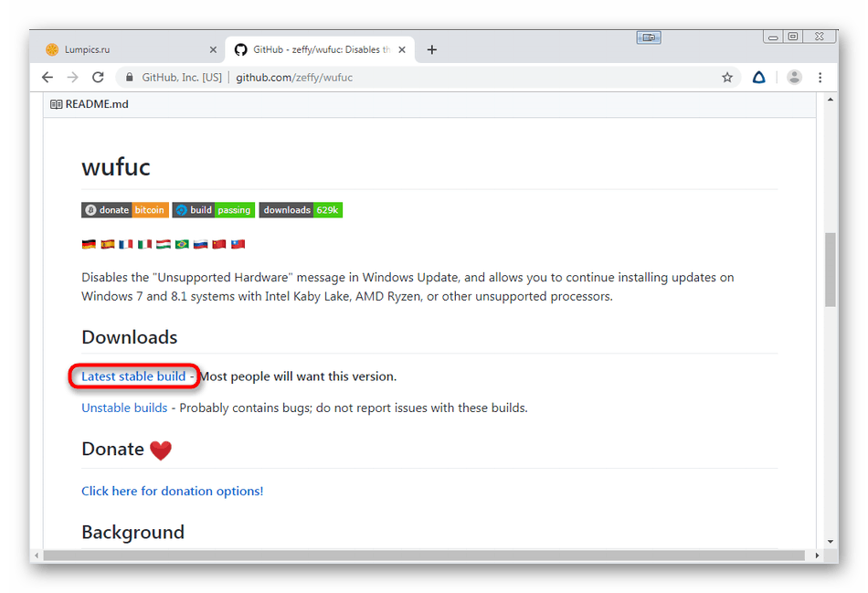Switch to the Lumpics.ru tab

(x=130, y=50)
